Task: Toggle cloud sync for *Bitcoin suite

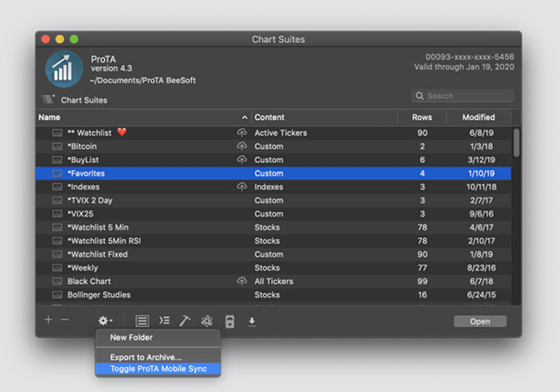Action: [x=242, y=146]
